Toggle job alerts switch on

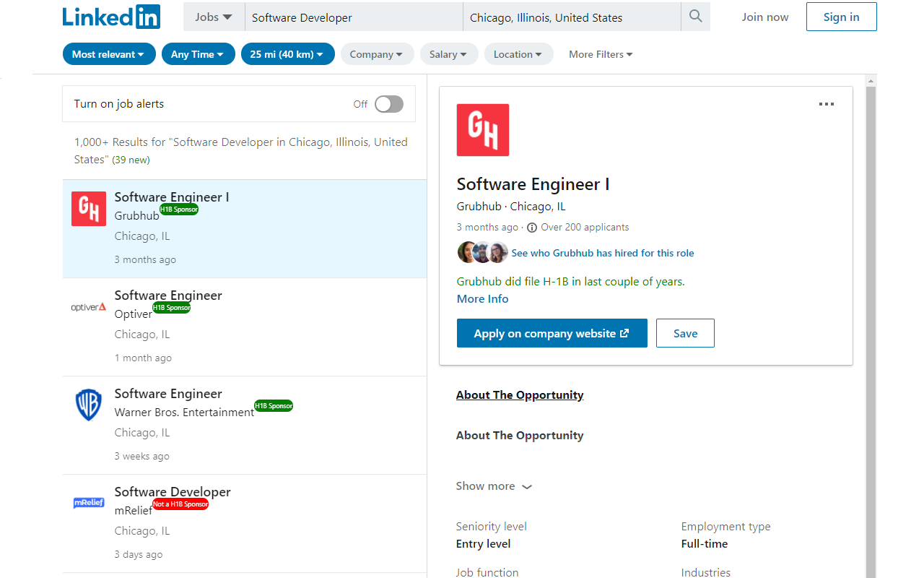(388, 104)
